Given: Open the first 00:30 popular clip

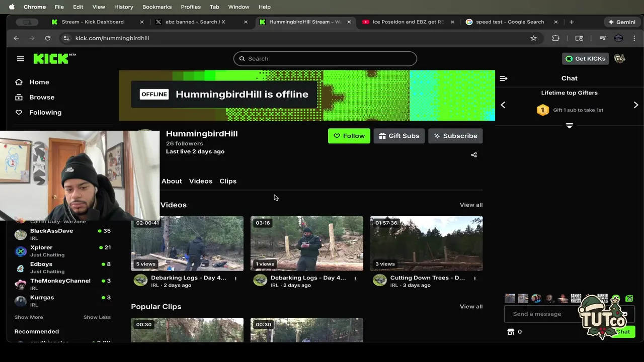Looking at the screenshot, I should click(x=187, y=330).
